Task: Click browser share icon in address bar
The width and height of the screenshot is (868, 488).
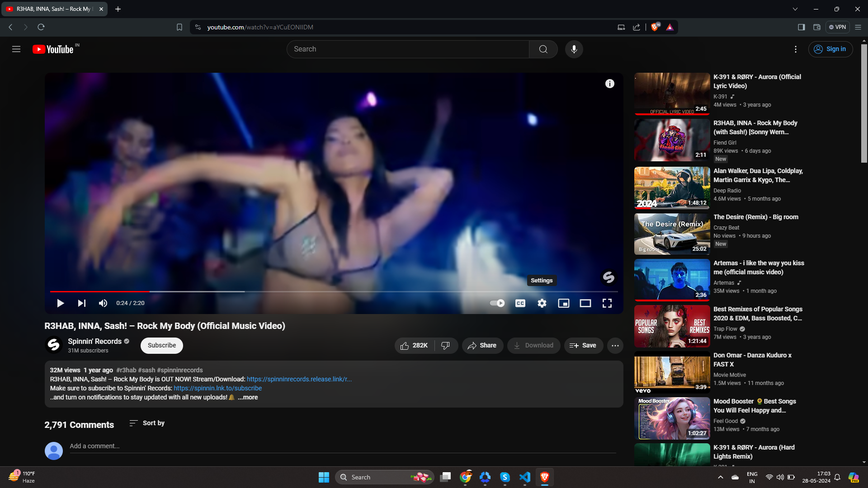Action: point(637,27)
